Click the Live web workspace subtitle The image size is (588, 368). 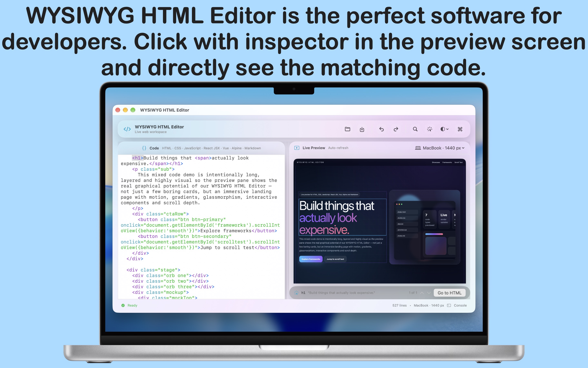pos(151,132)
